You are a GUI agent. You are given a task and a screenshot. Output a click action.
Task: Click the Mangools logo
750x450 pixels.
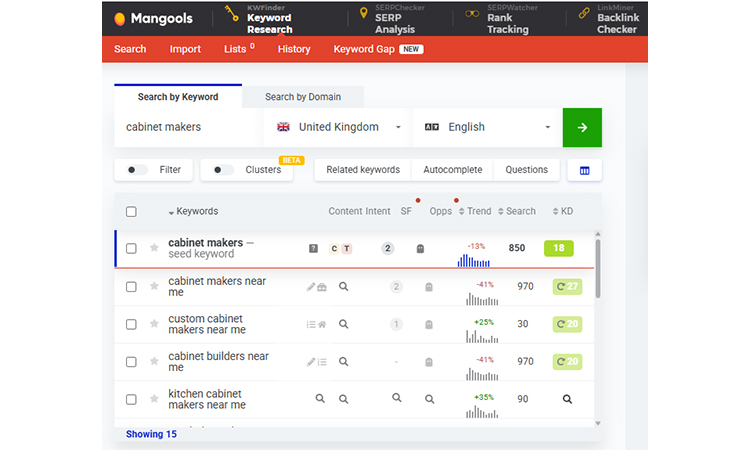[x=152, y=18]
